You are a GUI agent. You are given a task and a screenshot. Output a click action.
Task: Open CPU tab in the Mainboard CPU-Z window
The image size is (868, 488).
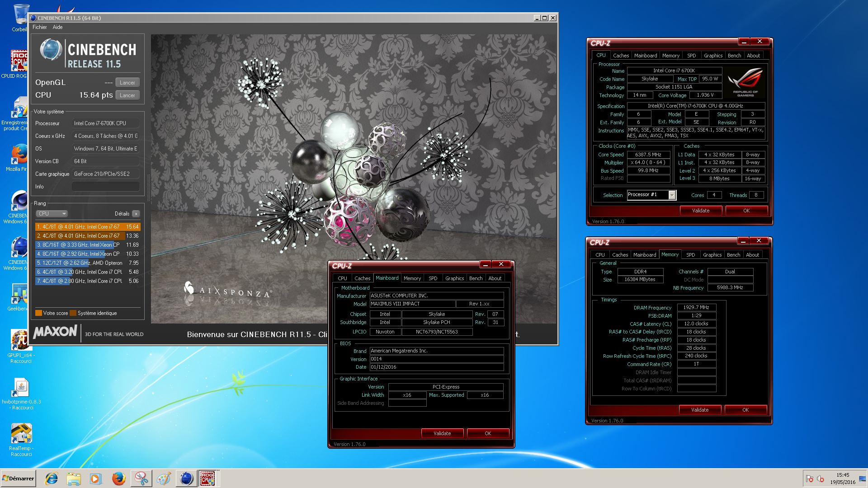coord(342,278)
